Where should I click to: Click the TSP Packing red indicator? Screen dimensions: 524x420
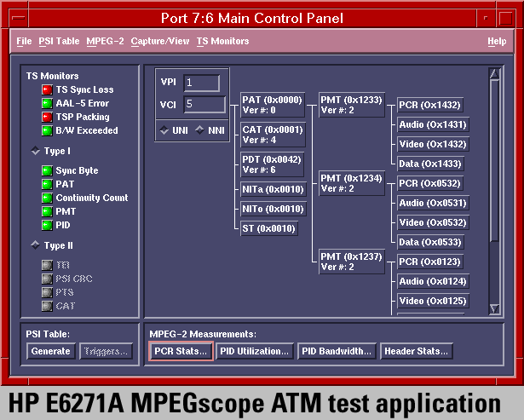tap(47, 117)
